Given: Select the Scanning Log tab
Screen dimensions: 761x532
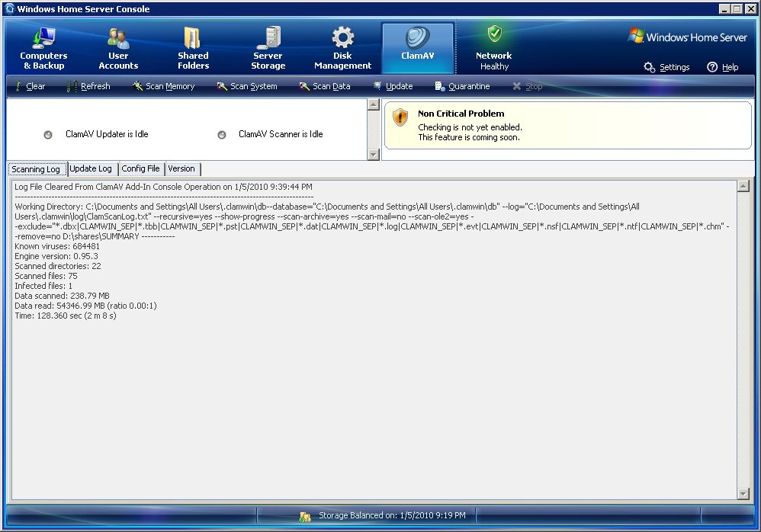Looking at the screenshot, I should 36,169.
